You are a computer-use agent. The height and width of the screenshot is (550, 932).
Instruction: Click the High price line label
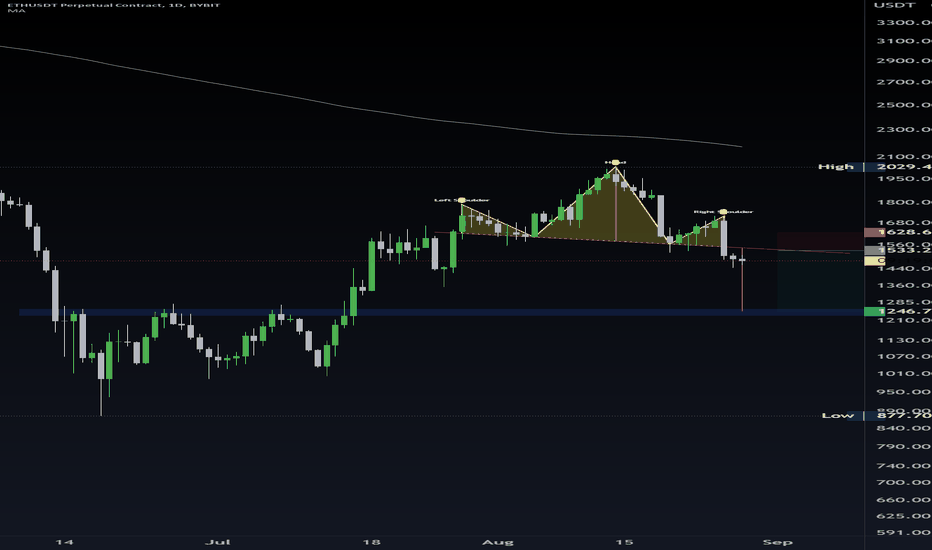point(836,166)
